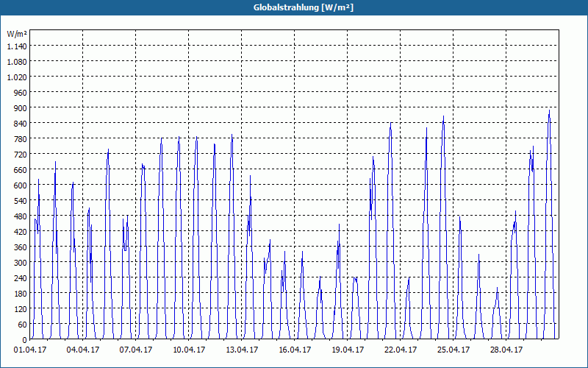588x368 pixels.
Task: Click the W/m² unit label on y-axis
Action: click(x=17, y=34)
